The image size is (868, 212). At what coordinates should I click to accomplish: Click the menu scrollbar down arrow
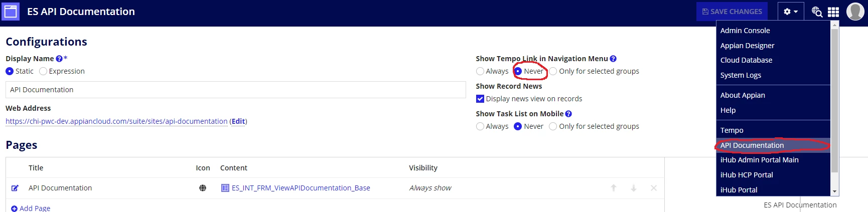(835, 191)
